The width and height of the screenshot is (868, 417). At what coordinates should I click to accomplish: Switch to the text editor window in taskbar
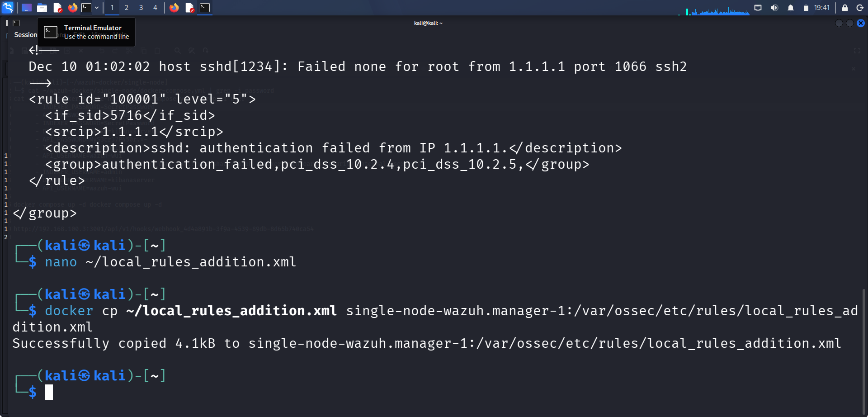[190, 8]
